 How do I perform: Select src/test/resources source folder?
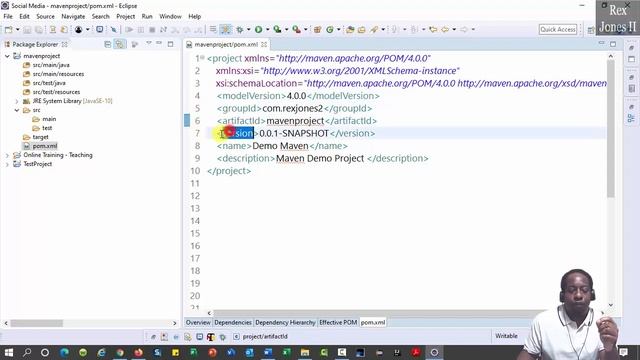(x=56, y=92)
